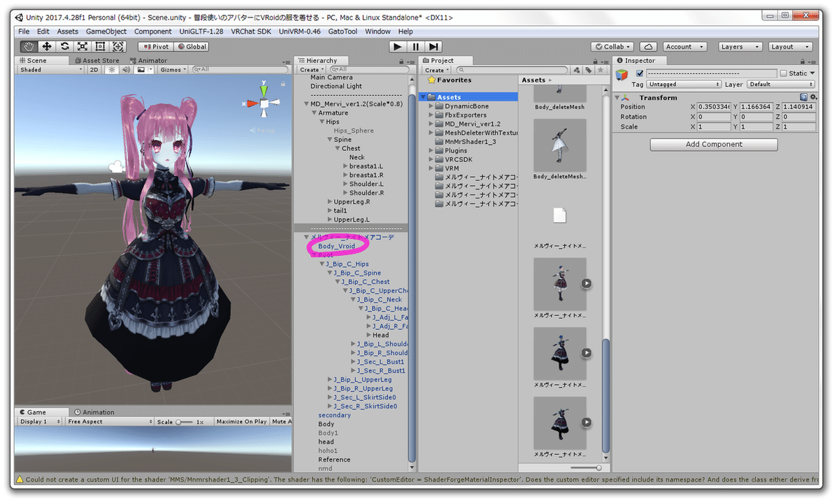Open the Free Aspect dropdown
The width and height of the screenshot is (839, 504).
[x=110, y=422]
